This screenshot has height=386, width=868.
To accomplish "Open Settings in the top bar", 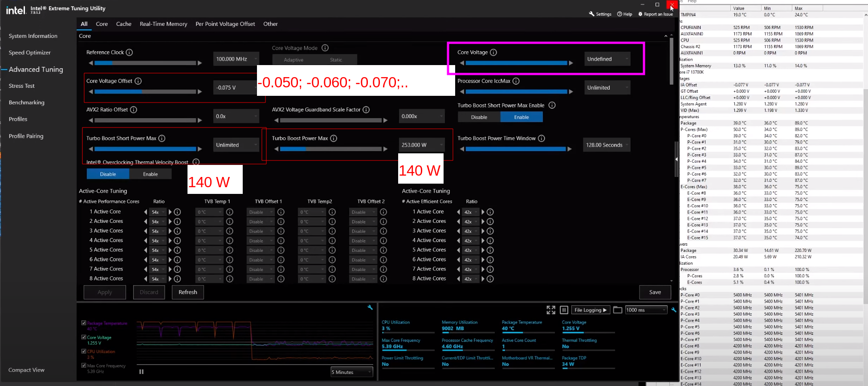I will (x=600, y=14).
